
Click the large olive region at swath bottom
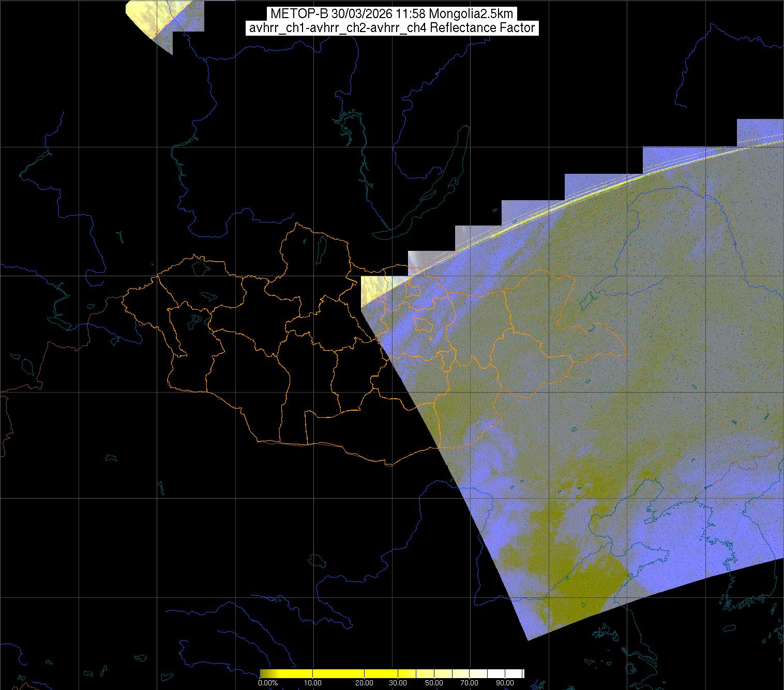(x=584, y=584)
